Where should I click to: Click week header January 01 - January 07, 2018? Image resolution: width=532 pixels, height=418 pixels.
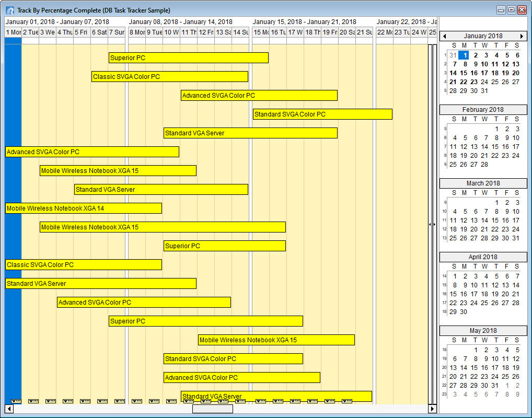(65, 22)
